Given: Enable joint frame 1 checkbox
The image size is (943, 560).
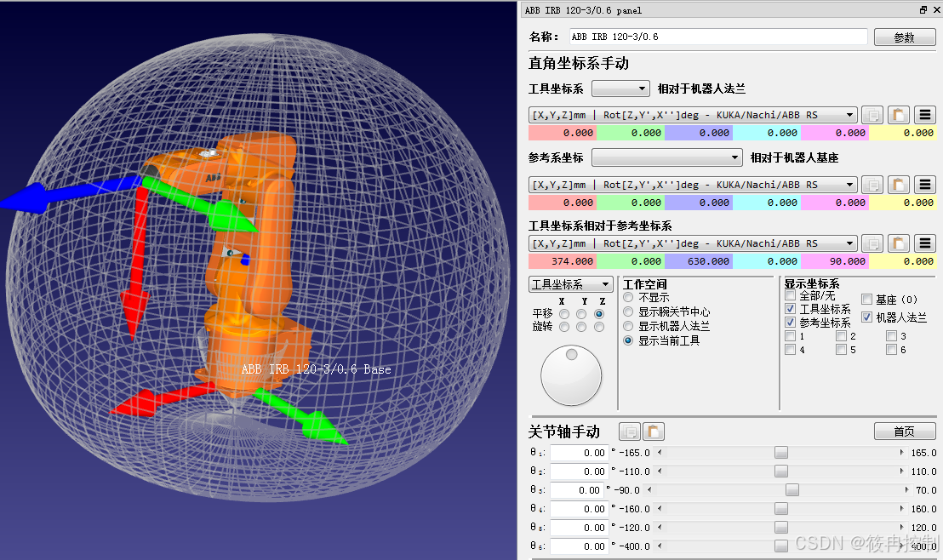Looking at the screenshot, I should 791,335.
